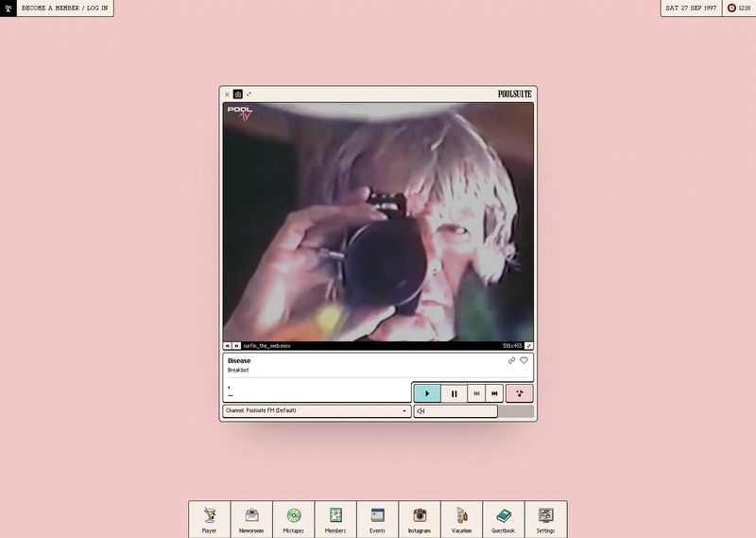Image resolution: width=756 pixels, height=538 pixels.
Task: Close the Poolsuite player window
Action: [227, 95]
